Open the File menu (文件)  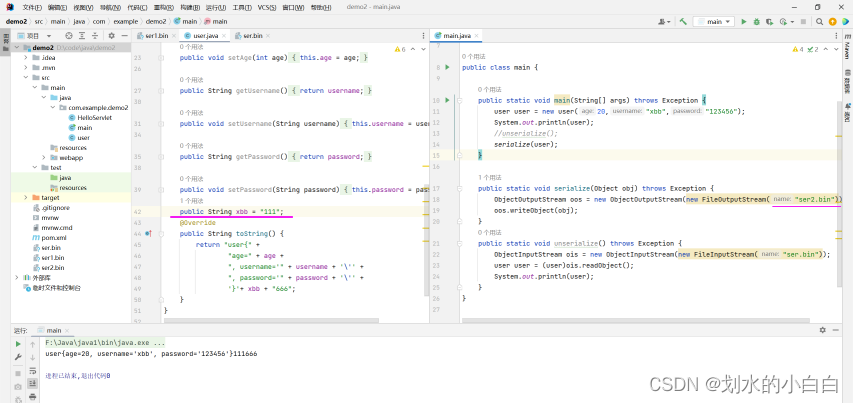[32, 8]
